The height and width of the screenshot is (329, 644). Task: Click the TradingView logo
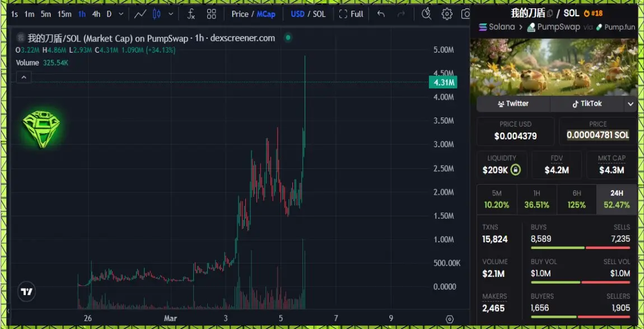(x=27, y=292)
